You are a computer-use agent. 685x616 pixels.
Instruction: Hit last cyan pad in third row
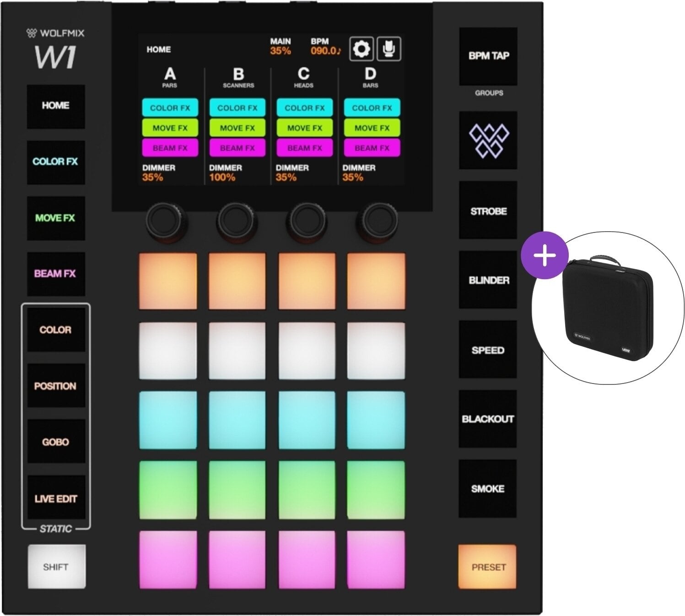(376, 420)
